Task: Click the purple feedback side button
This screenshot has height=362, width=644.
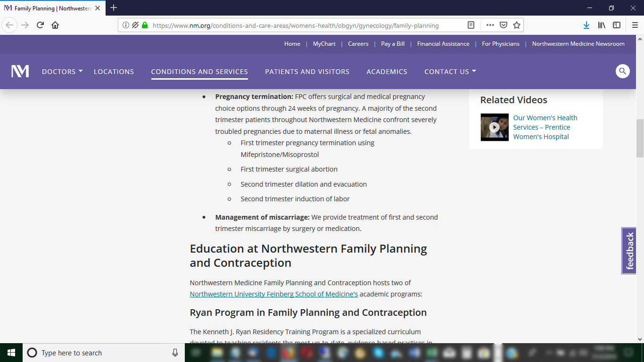Action: tap(629, 251)
